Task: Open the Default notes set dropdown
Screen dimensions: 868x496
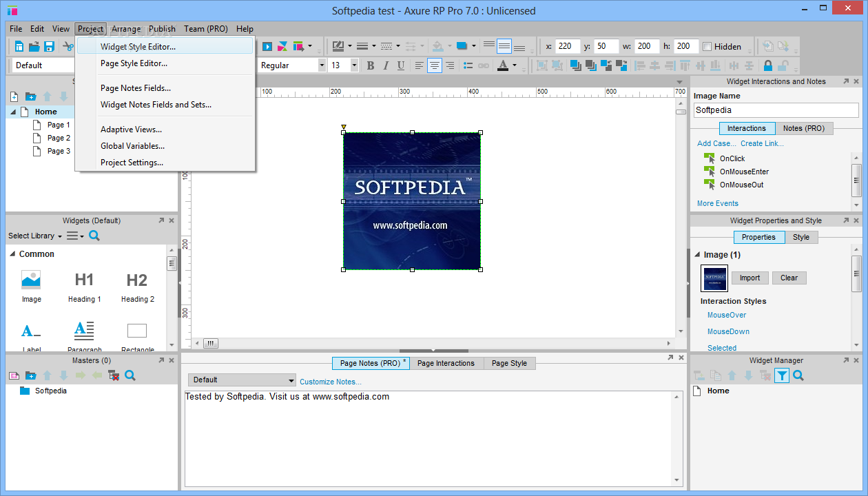Action: [242, 380]
